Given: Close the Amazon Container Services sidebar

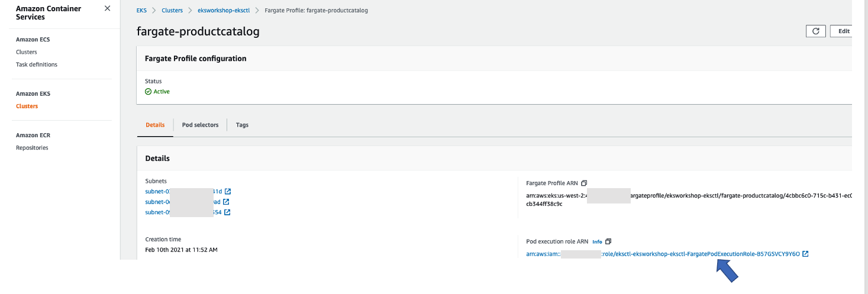Looking at the screenshot, I should click(107, 8).
